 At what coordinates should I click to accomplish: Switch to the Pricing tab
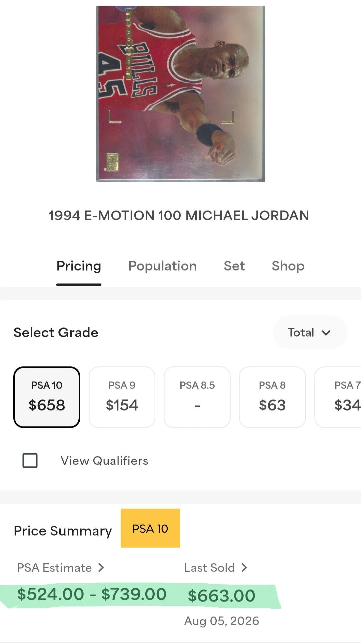pyautogui.click(x=79, y=266)
